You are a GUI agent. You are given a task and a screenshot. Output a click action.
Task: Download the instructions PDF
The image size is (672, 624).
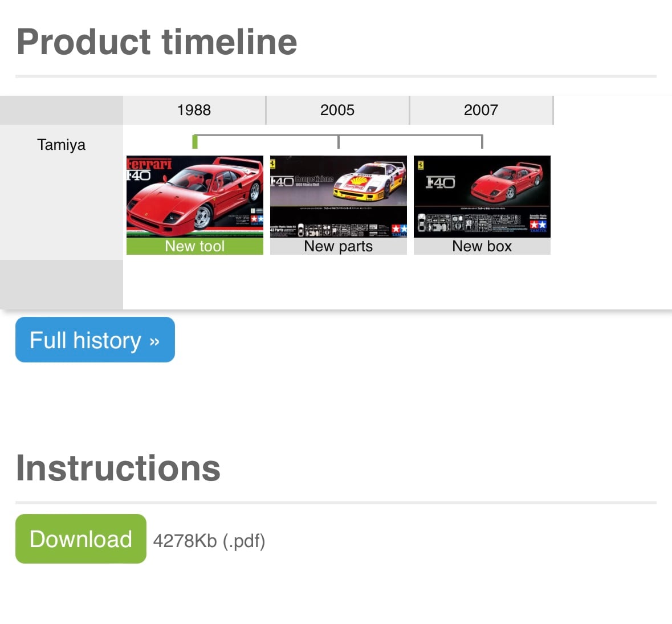click(x=81, y=539)
